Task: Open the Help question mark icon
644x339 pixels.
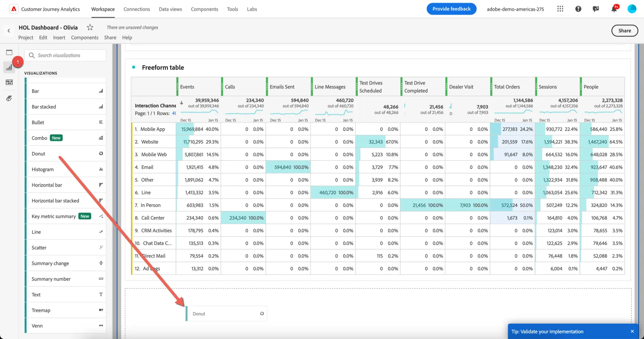Action: tap(578, 9)
